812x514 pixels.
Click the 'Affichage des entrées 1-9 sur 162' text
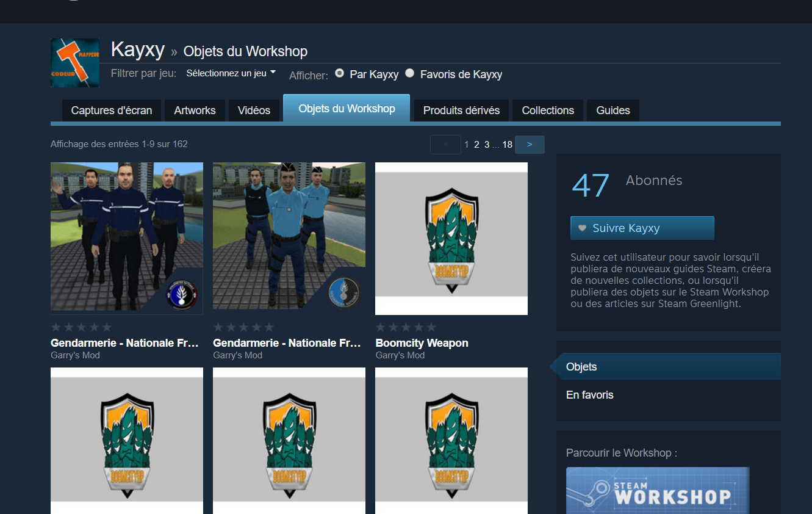[x=119, y=144]
